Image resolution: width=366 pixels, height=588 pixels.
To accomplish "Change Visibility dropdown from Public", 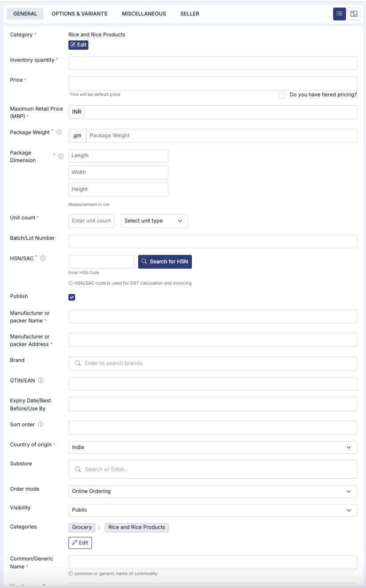I will [212, 510].
